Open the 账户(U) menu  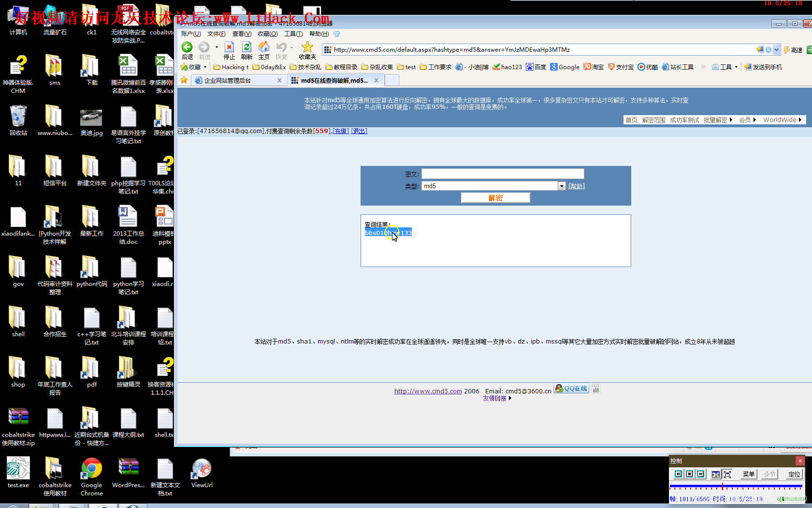pos(190,34)
